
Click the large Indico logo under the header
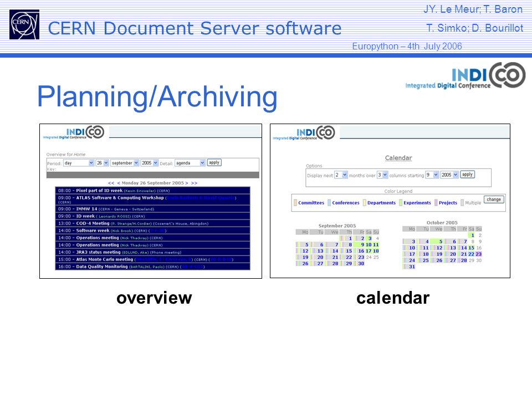click(x=465, y=76)
